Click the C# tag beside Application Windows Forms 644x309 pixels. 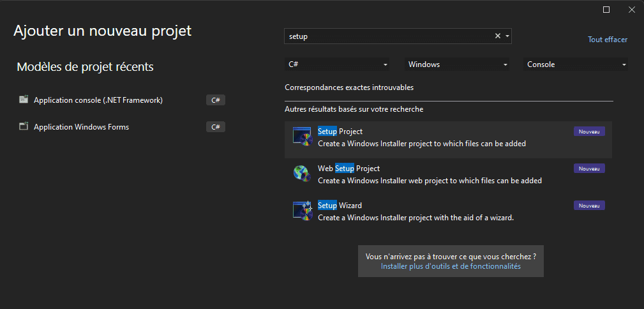point(216,127)
